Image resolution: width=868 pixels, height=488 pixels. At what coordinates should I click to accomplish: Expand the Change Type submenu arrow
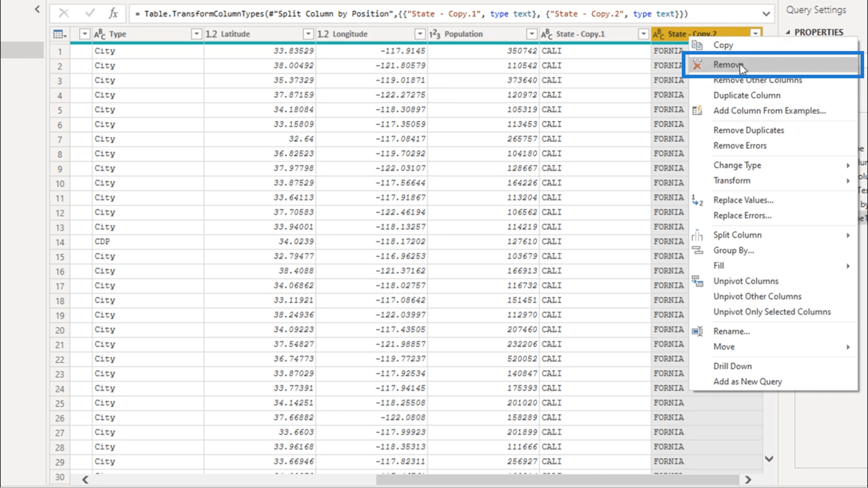[x=848, y=165]
